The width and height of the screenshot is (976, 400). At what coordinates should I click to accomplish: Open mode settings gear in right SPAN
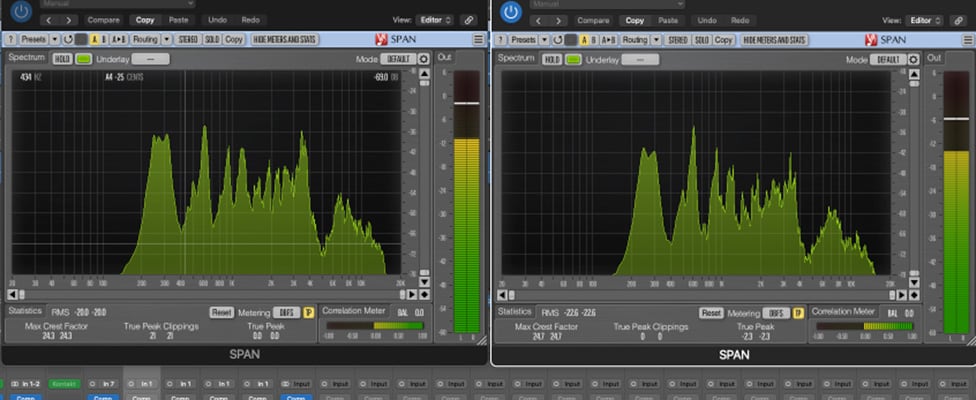tap(914, 60)
